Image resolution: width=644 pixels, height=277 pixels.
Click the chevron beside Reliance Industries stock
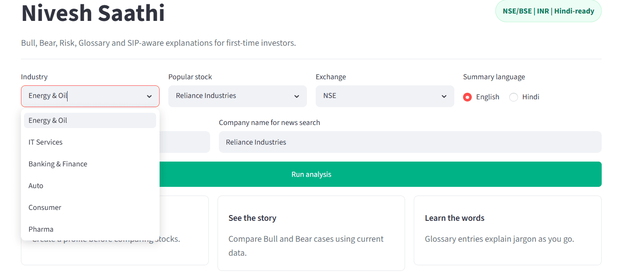pyautogui.click(x=297, y=97)
